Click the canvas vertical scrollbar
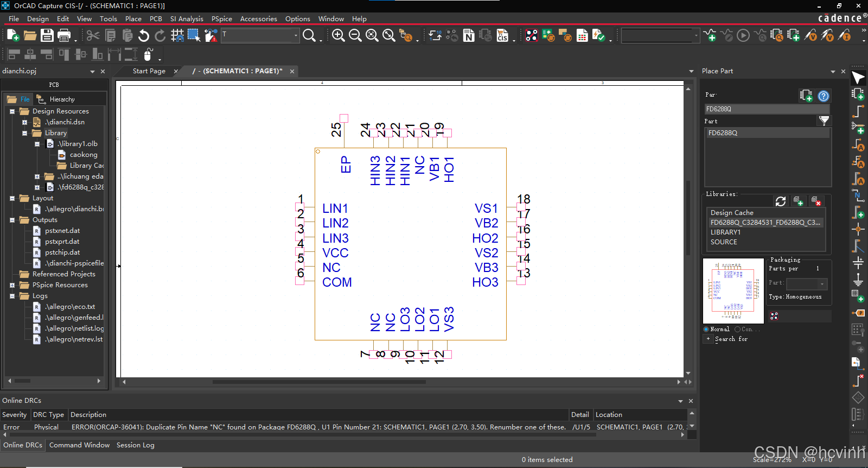868x468 pixels. coord(688,217)
